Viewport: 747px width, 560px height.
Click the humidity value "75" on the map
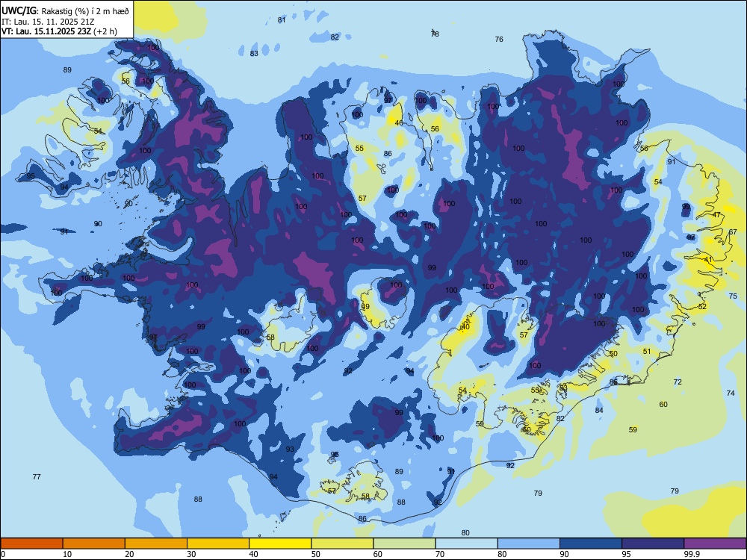(733, 296)
